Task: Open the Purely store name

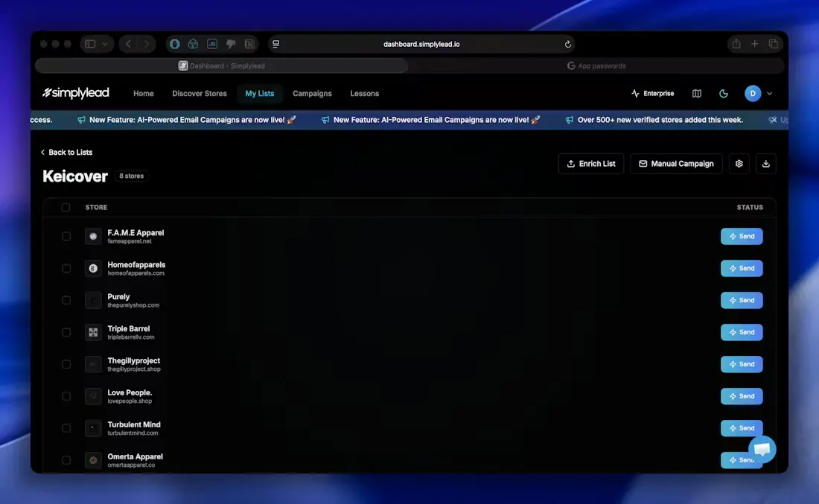Action: (x=118, y=296)
